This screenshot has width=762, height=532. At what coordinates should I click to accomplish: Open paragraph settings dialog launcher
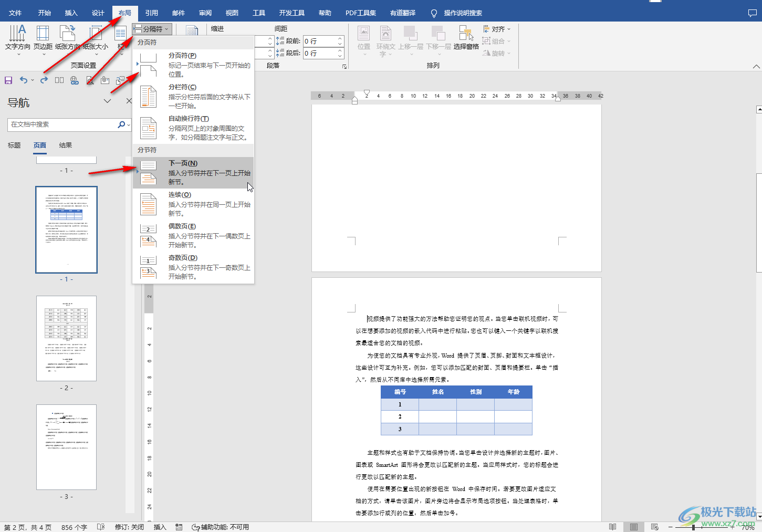tap(345, 67)
